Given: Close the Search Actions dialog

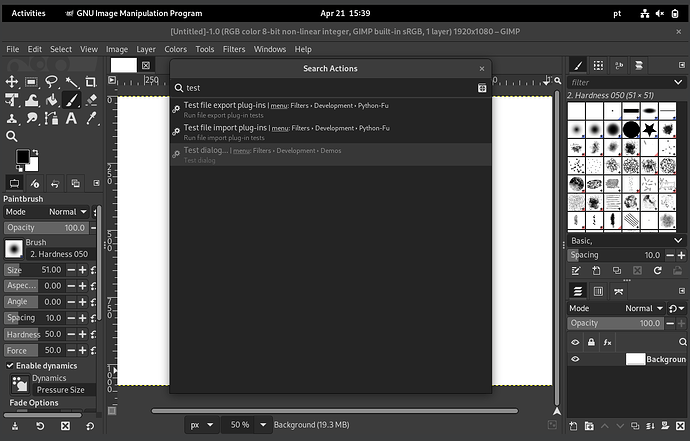Looking at the screenshot, I should tap(482, 69).
